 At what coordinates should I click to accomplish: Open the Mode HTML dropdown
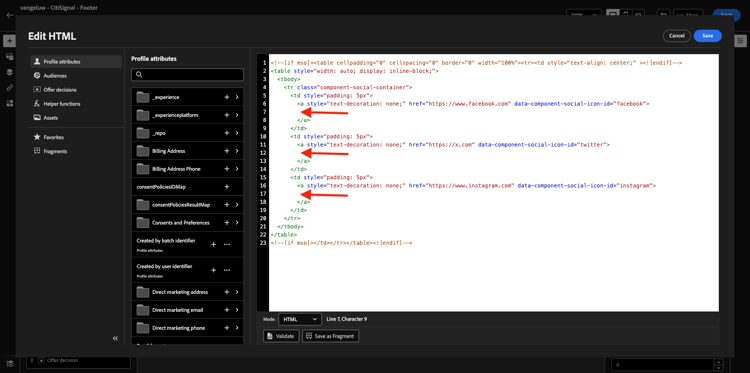[x=299, y=319]
